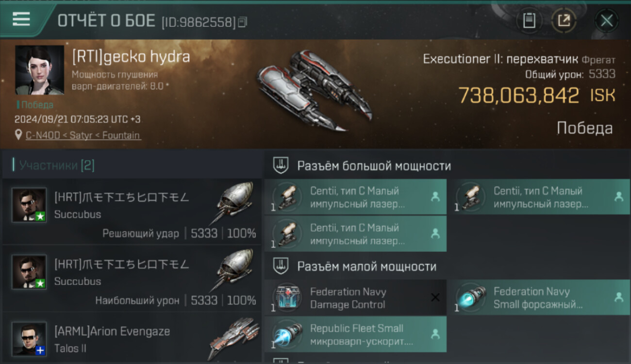Viewport: 631px width, 364px height.
Task: Open gecko hydra pilot portrait
Action: pos(39,70)
